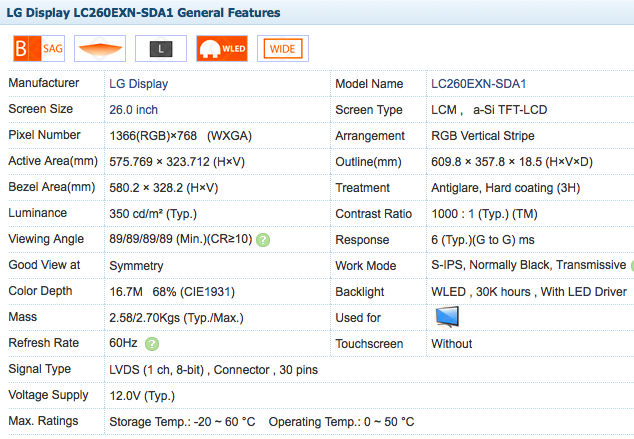Open the LC260EXN-SDA1 model name link
Viewport: 634px width, 439px height.
pyautogui.click(x=479, y=84)
